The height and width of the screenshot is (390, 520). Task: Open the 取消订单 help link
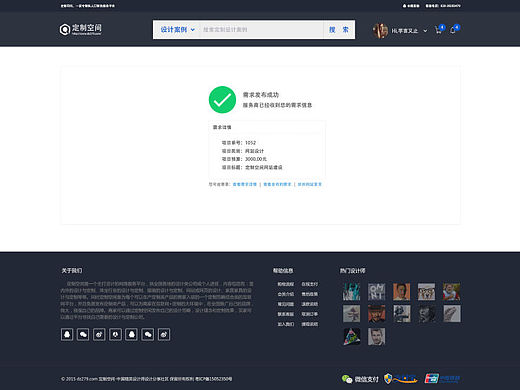click(310, 314)
